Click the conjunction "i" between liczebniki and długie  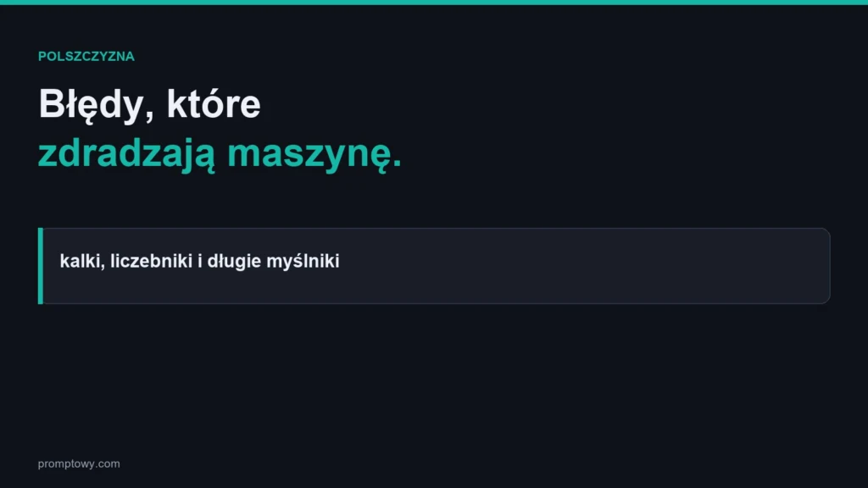[x=200, y=261]
